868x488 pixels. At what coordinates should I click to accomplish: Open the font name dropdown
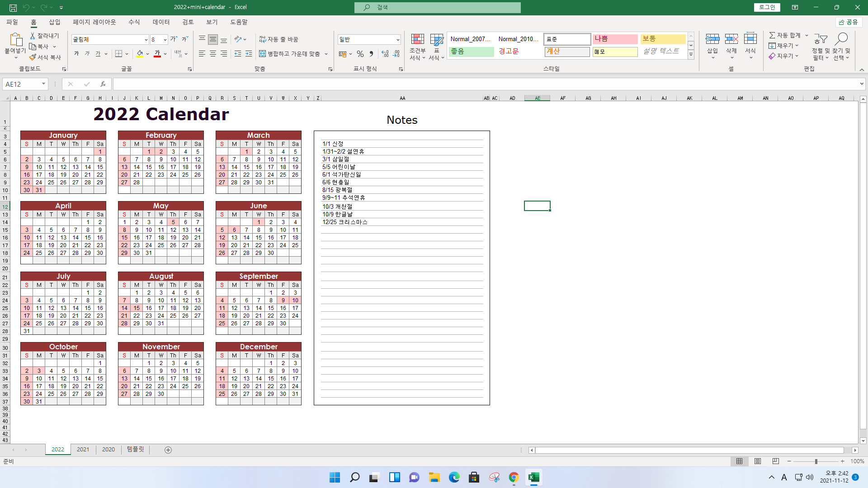pos(146,40)
